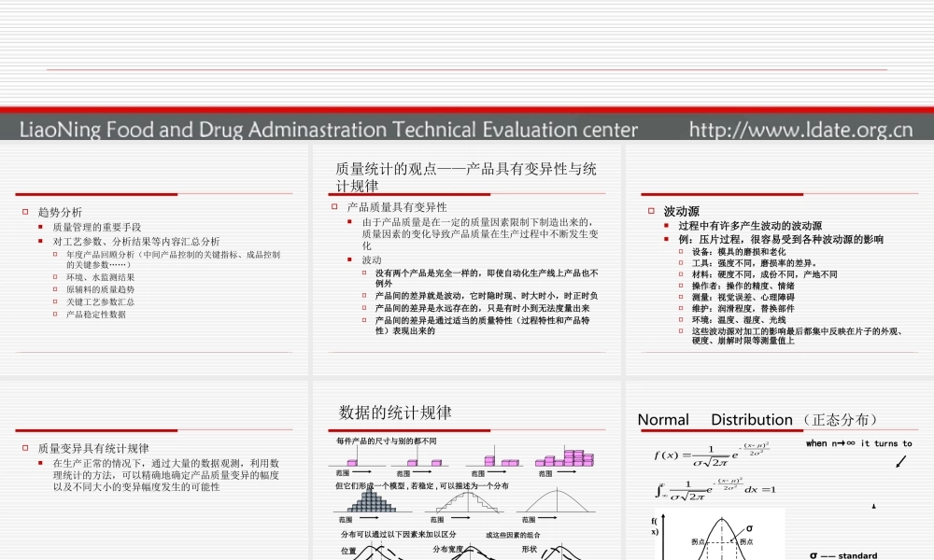Toggle the square bullet beside 趋势分析
Image resolution: width=934 pixels, height=560 pixels.
24,210
